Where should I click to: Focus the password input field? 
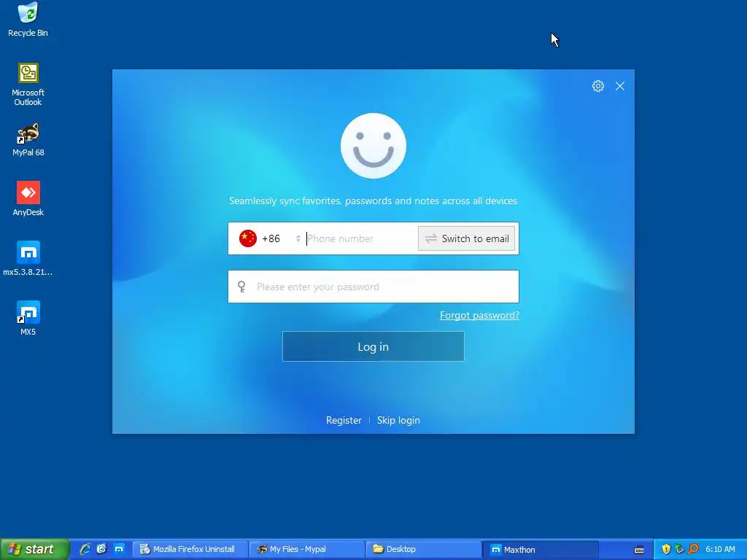click(x=373, y=287)
